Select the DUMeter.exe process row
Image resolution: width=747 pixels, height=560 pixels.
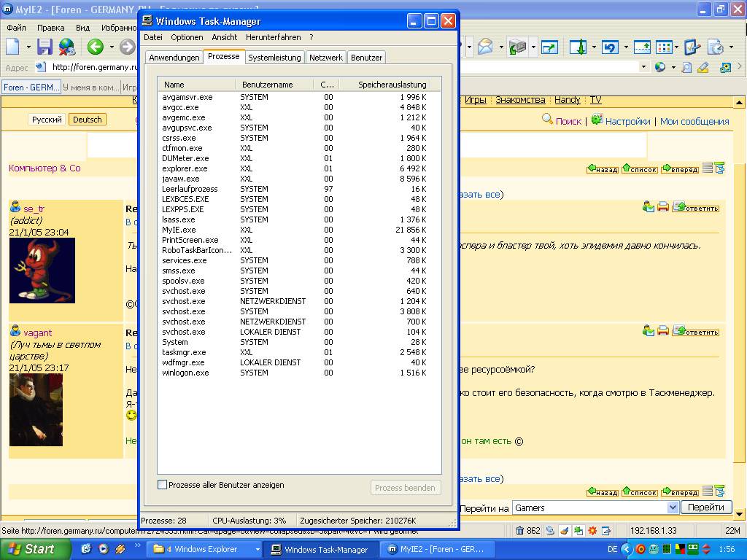tap(294, 158)
